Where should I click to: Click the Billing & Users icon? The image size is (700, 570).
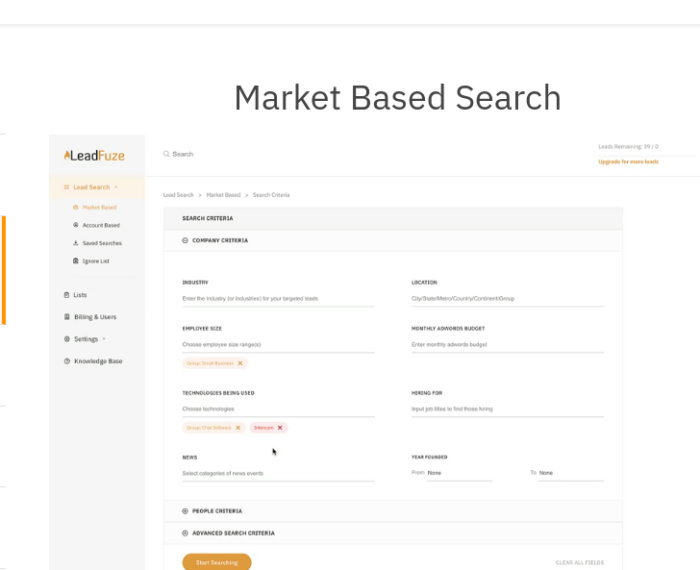[67, 317]
